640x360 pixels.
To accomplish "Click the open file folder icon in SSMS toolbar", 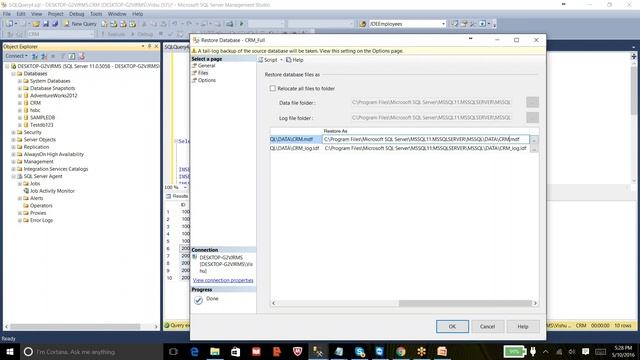I will [36, 24].
